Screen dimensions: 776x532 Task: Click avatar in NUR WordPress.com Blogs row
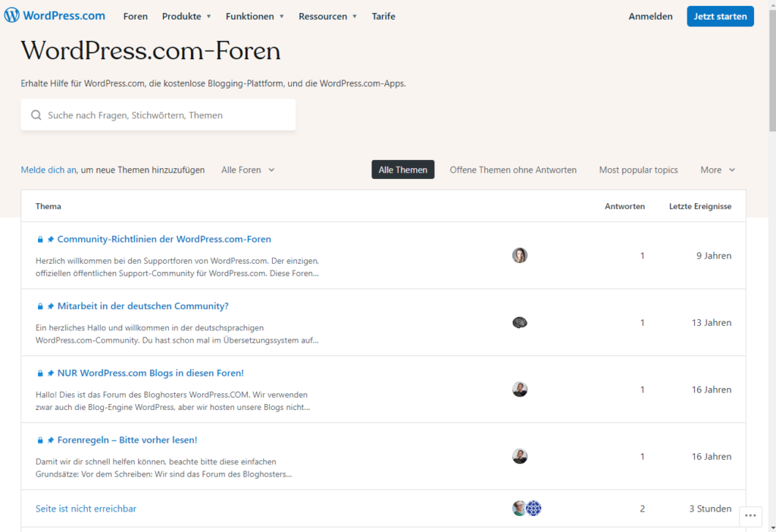point(520,390)
